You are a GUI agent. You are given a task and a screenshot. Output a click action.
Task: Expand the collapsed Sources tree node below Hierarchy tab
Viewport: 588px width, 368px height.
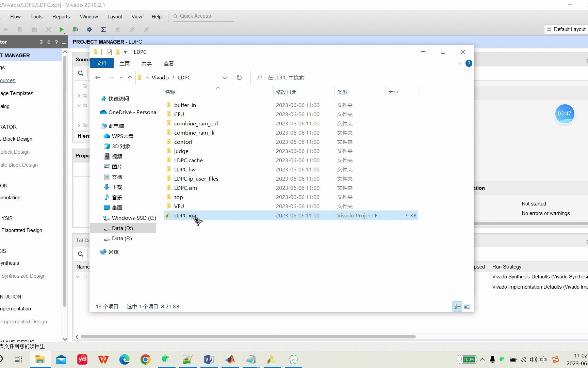point(79,126)
